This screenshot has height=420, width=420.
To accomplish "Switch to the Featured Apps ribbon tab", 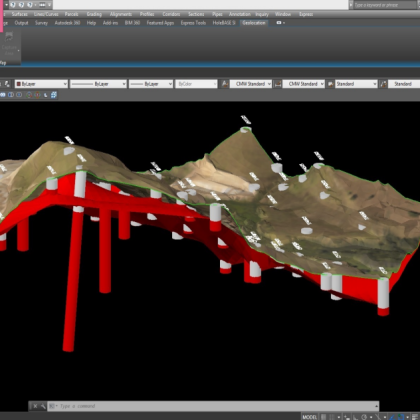I will tap(160, 23).
